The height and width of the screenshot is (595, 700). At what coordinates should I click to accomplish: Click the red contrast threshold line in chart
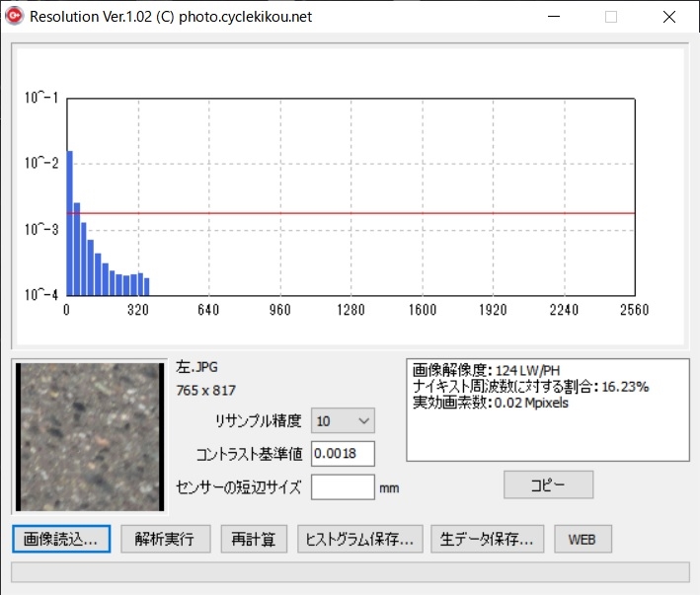(x=350, y=213)
